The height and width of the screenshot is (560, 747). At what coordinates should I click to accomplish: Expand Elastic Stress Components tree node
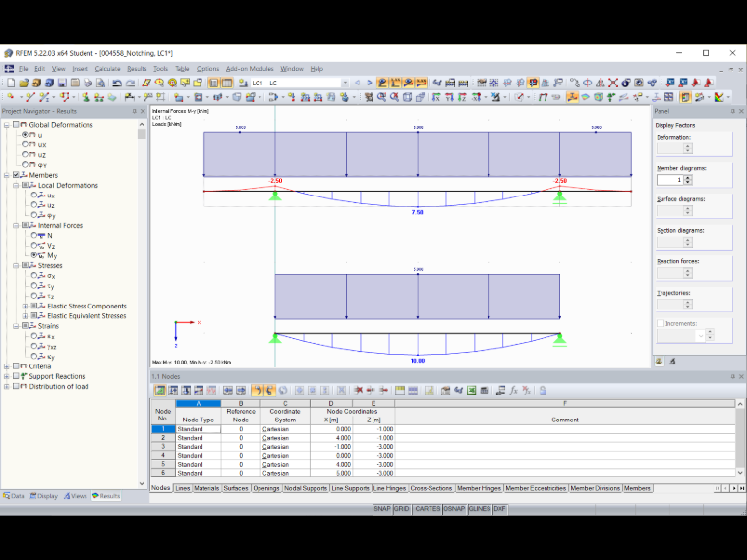[25, 306]
